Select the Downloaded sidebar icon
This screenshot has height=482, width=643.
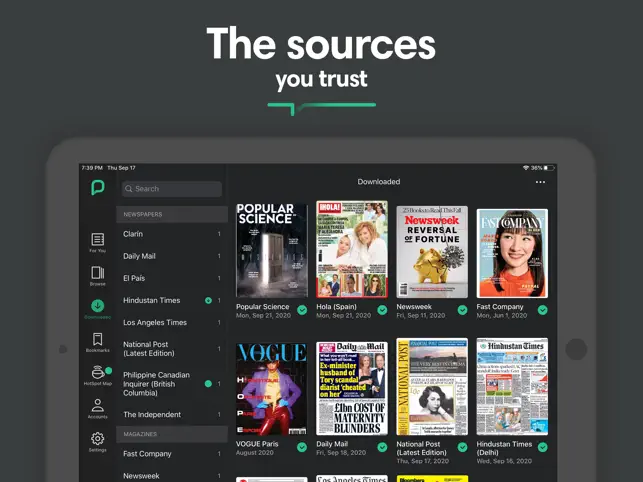98,306
